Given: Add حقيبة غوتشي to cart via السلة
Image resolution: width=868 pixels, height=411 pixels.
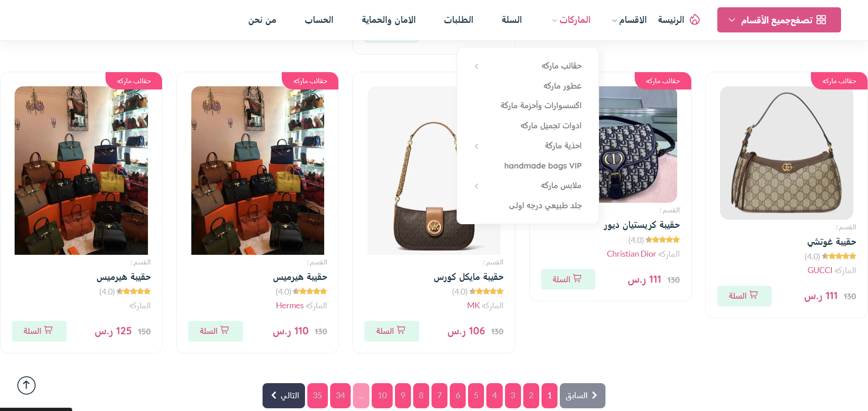Looking at the screenshot, I should 744,296.
